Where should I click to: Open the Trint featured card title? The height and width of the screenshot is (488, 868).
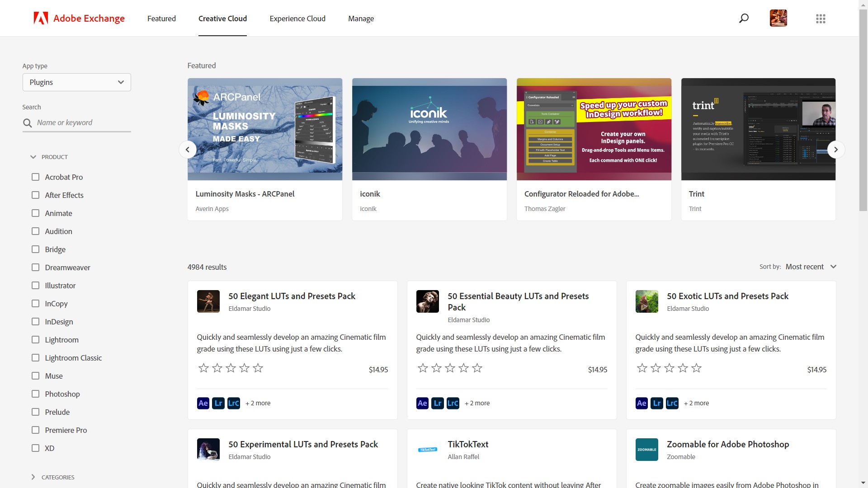(696, 194)
